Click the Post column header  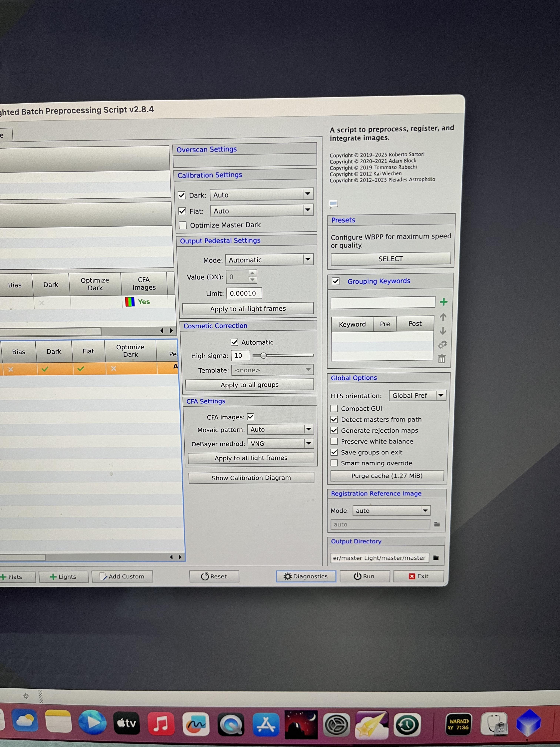415,323
